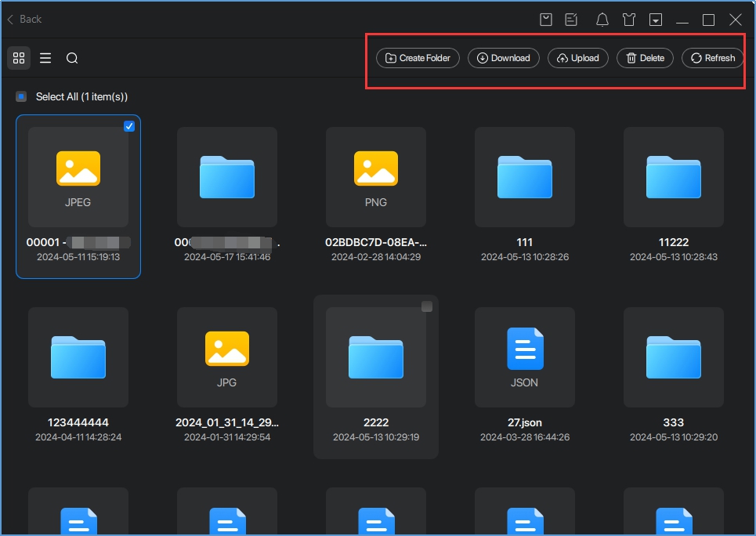Check the 2222 folder checkbox
Image resolution: width=756 pixels, height=536 pixels.
click(427, 306)
